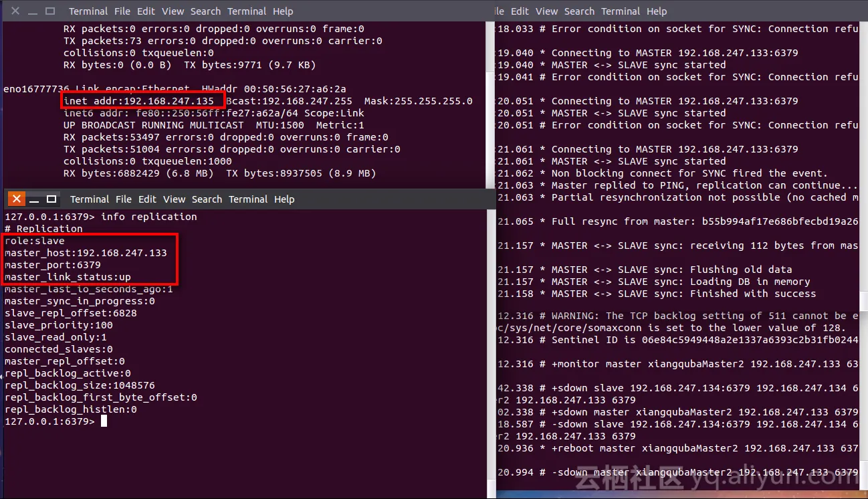Select 'master_link_status:up' line

coord(68,277)
